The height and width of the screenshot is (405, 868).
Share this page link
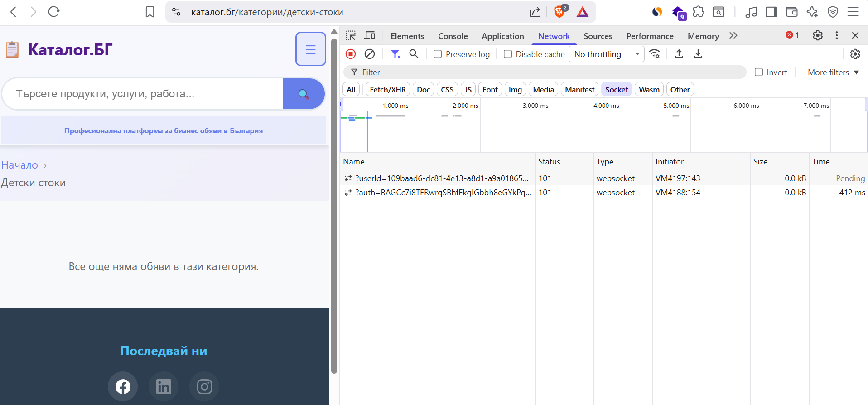click(x=535, y=12)
